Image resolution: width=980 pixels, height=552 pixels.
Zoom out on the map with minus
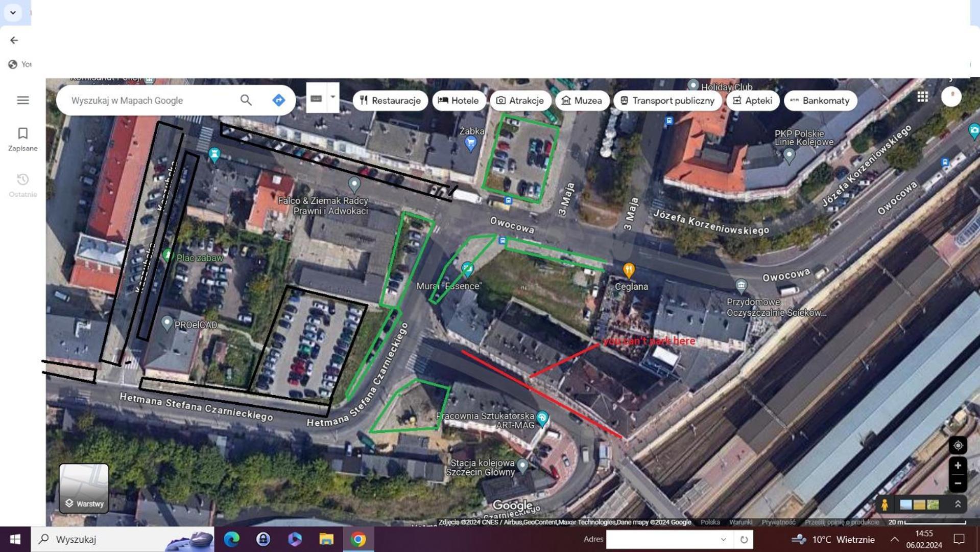click(x=958, y=483)
